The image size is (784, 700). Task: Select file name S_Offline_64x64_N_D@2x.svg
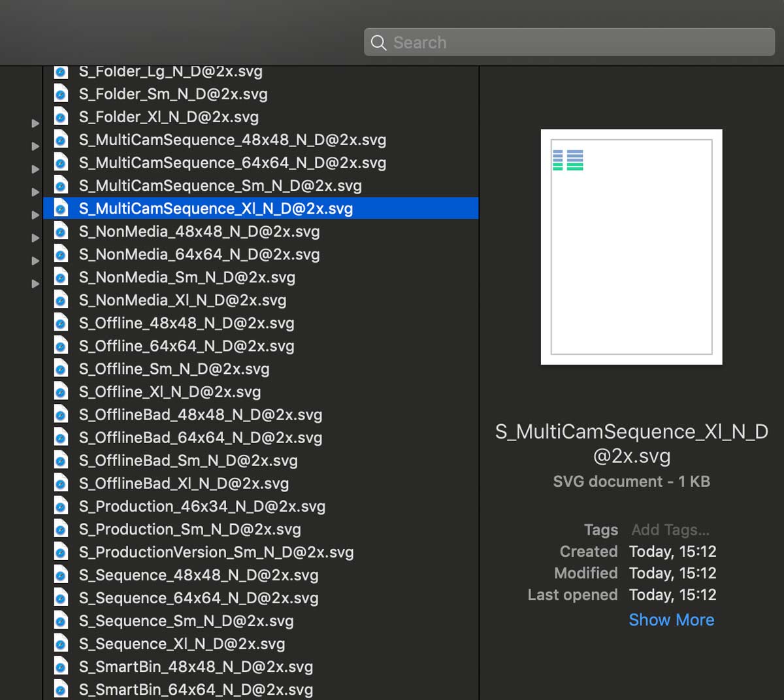pyautogui.click(x=187, y=346)
